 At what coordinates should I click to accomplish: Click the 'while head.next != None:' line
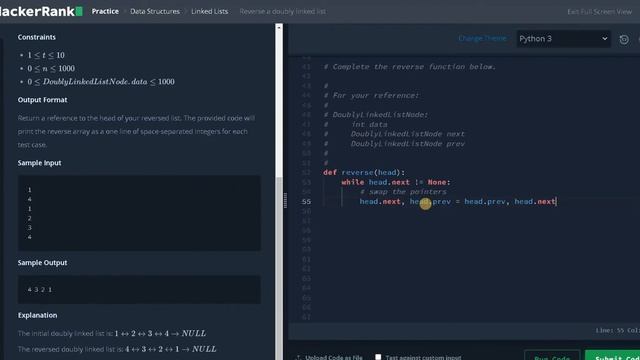point(396,182)
